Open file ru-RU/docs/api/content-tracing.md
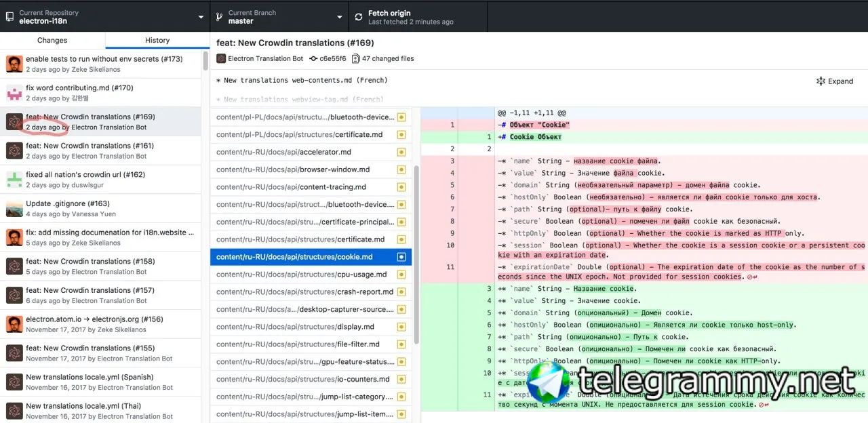Screen dimensions: 868x423 coord(311,187)
